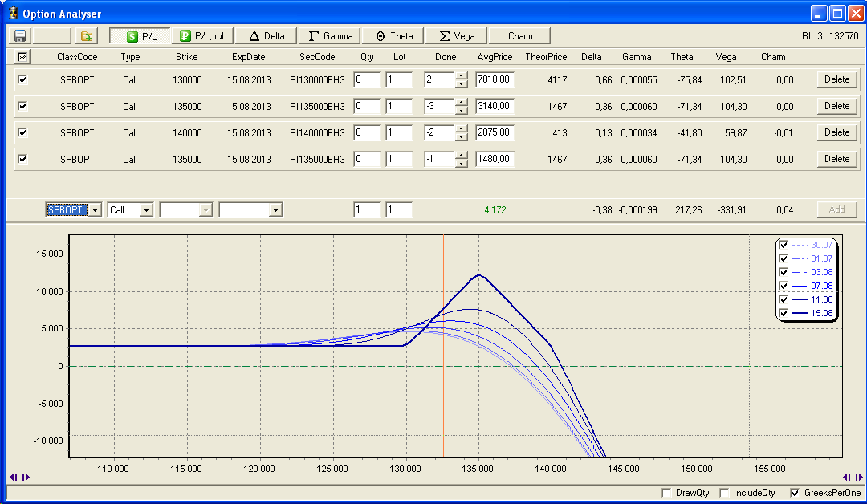Image resolution: width=867 pixels, height=504 pixels.
Task: Increase Done value for 130000 strike row
Action: (461, 76)
